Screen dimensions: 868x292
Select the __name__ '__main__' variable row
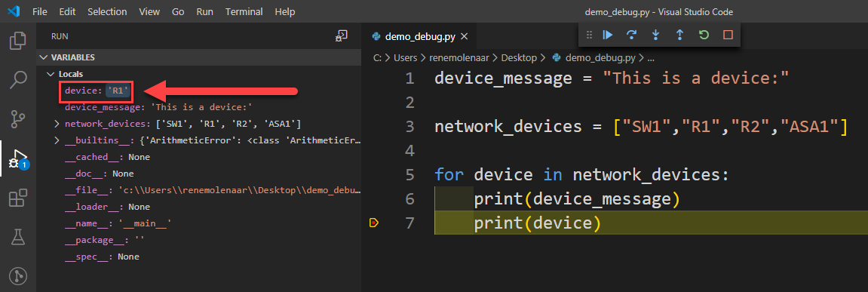tap(198, 223)
